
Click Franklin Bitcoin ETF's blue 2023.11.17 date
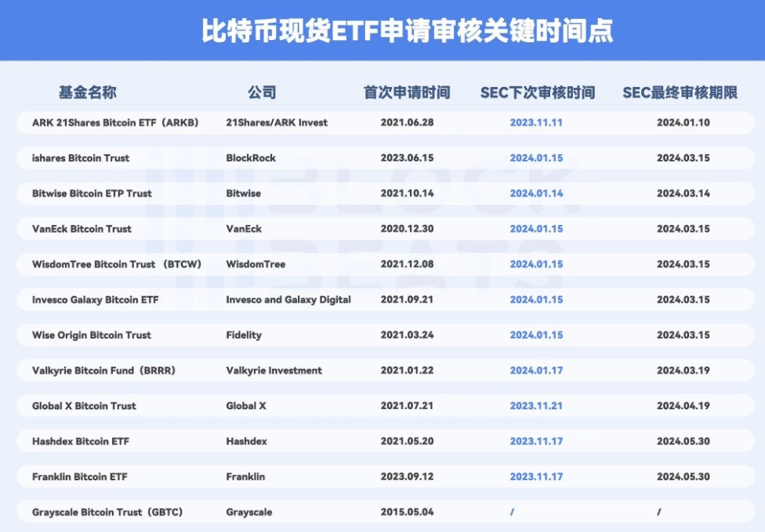pyautogui.click(x=537, y=476)
